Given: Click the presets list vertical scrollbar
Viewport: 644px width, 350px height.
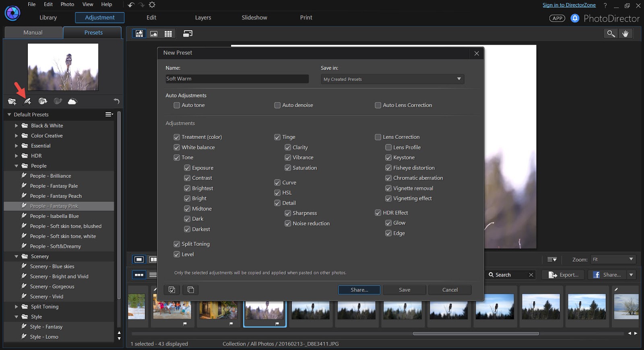Looking at the screenshot, I should click(119, 205).
